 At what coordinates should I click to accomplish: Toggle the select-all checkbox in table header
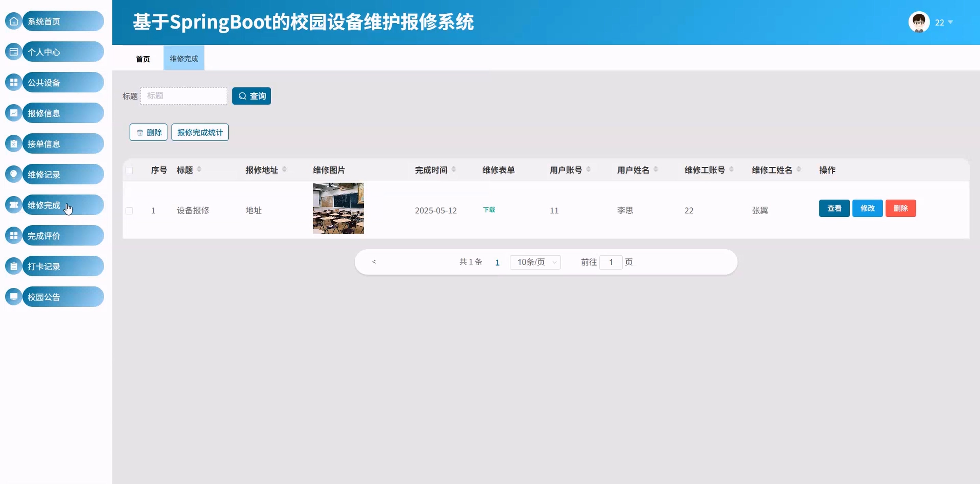(x=130, y=171)
